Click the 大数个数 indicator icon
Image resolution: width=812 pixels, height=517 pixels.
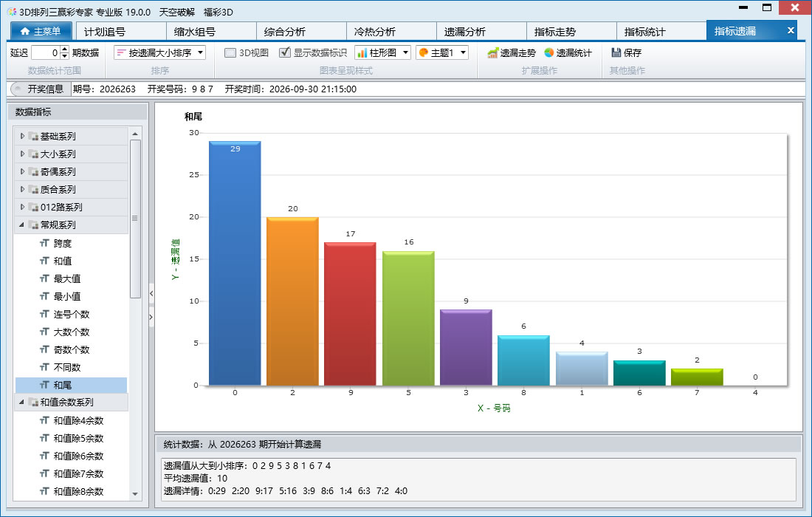tap(44, 332)
